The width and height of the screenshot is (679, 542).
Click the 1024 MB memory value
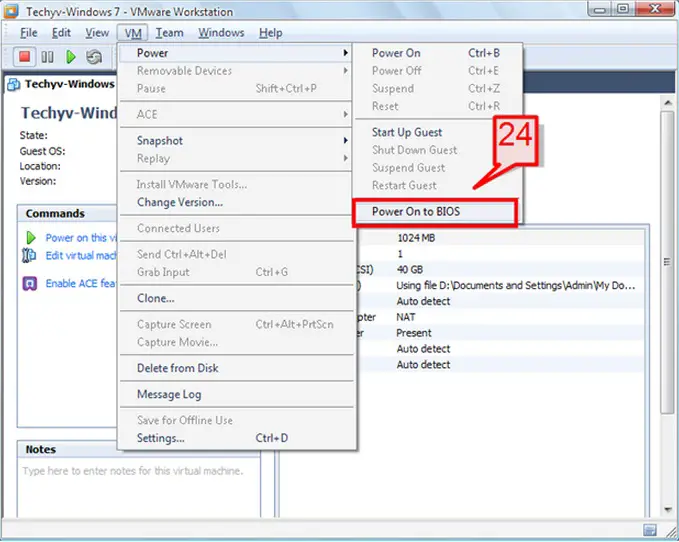(x=416, y=238)
